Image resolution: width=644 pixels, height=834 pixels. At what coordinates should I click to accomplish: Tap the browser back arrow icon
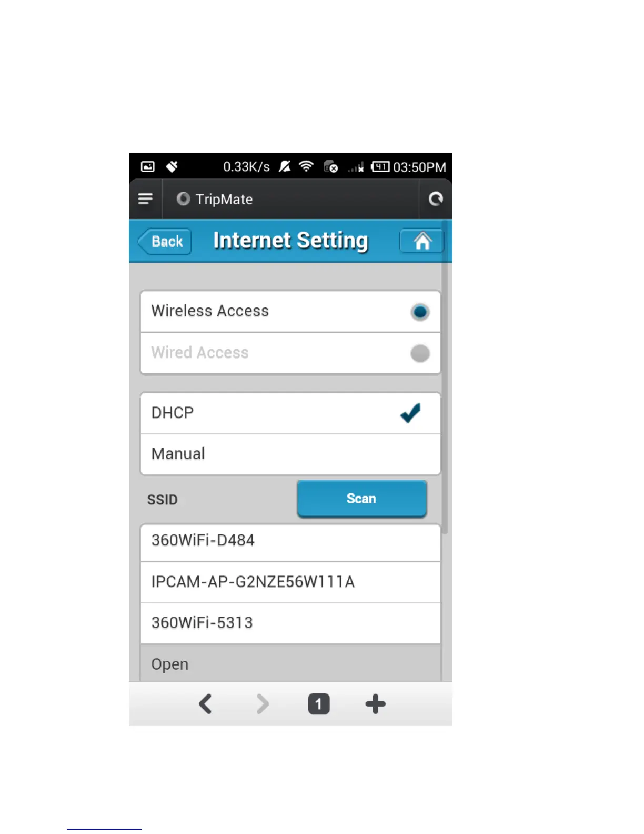point(205,704)
